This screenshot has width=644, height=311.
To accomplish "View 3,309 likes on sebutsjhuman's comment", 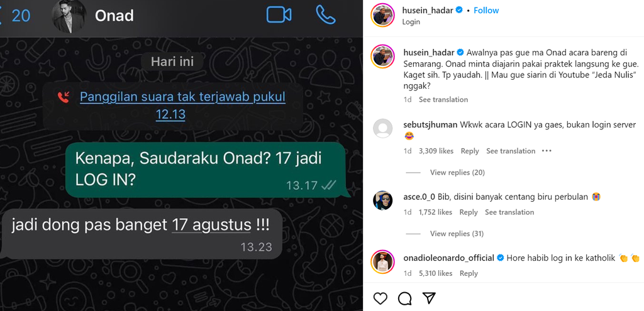I will 436,151.
